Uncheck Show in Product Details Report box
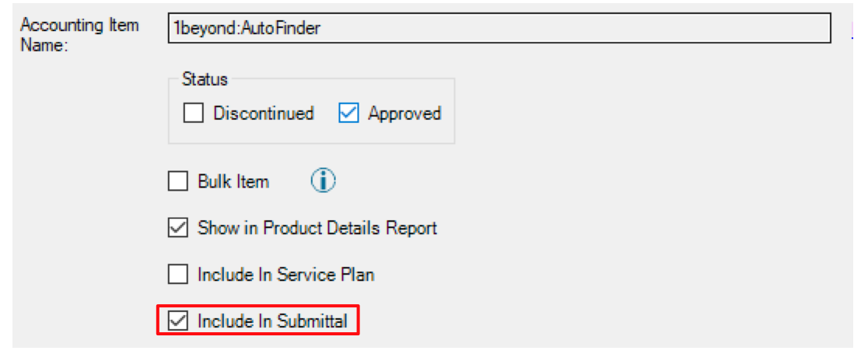This screenshot has width=868, height=361. tap(177, 227)
